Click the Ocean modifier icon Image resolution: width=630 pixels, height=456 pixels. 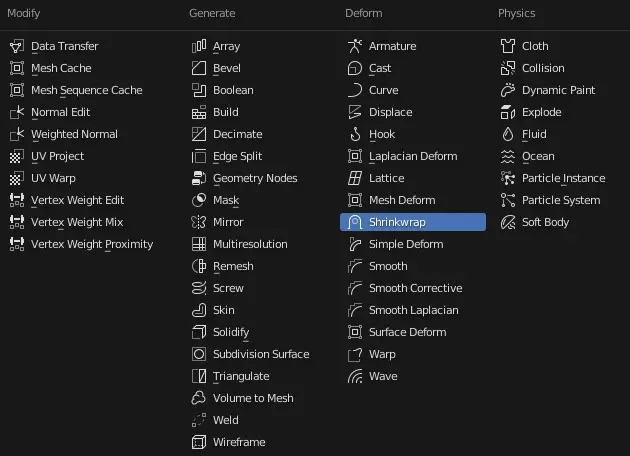pos(508,156)
